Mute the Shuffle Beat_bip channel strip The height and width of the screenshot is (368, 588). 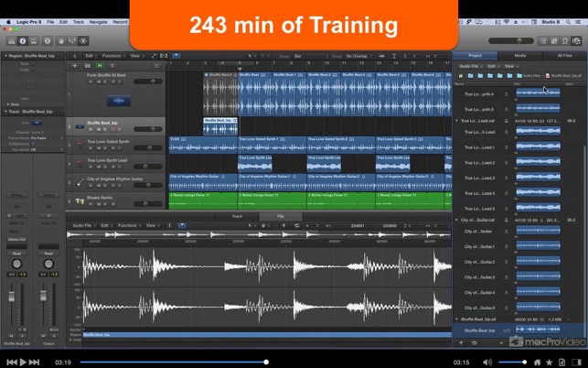coord(11,336)
